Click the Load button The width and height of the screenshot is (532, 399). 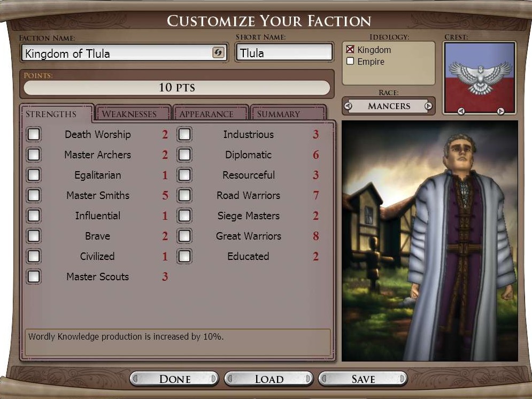[x=269, y=379]
